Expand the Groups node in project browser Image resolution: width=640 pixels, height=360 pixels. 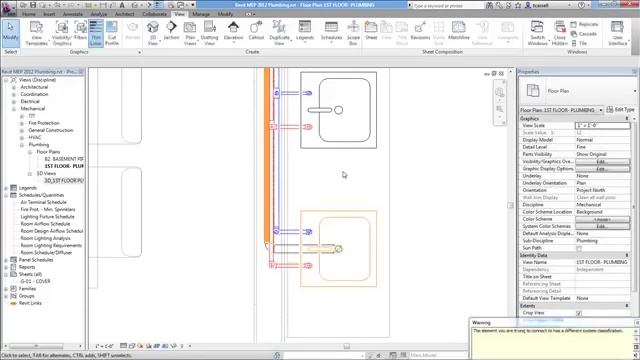coord(6,296)
